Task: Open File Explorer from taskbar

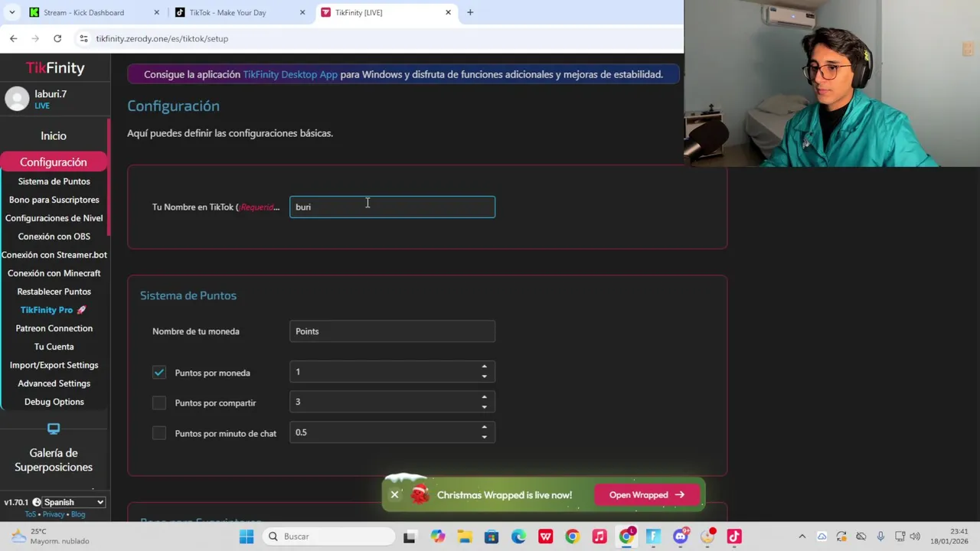Action: 465,536
